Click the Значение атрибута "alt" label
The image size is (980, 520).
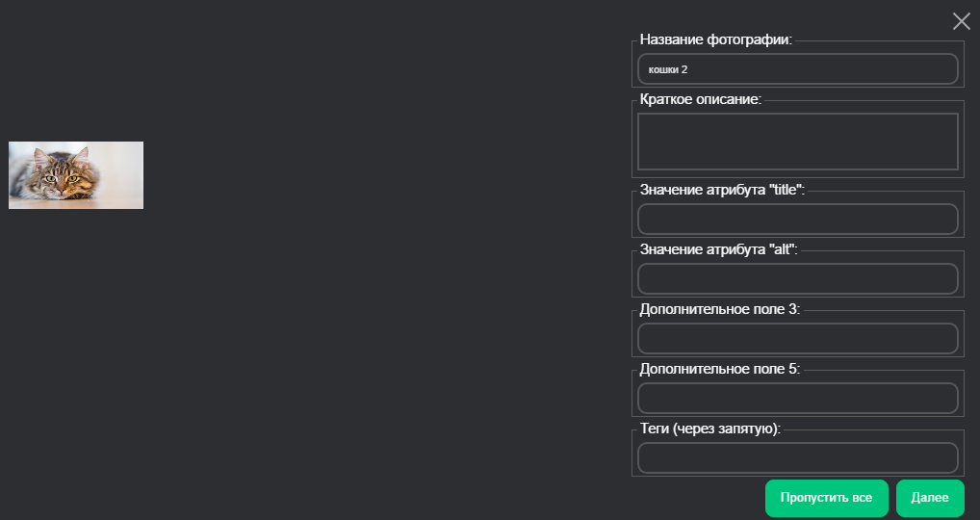(x=718, y=249)
